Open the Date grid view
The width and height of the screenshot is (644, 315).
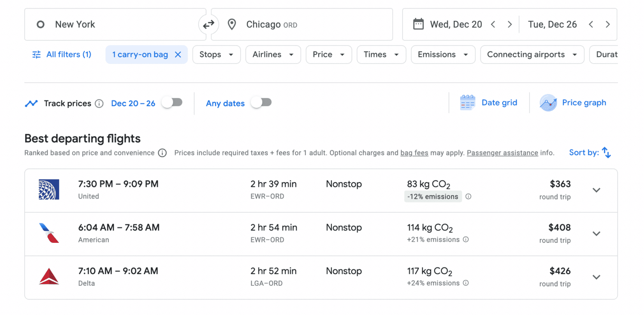point(489,102)
